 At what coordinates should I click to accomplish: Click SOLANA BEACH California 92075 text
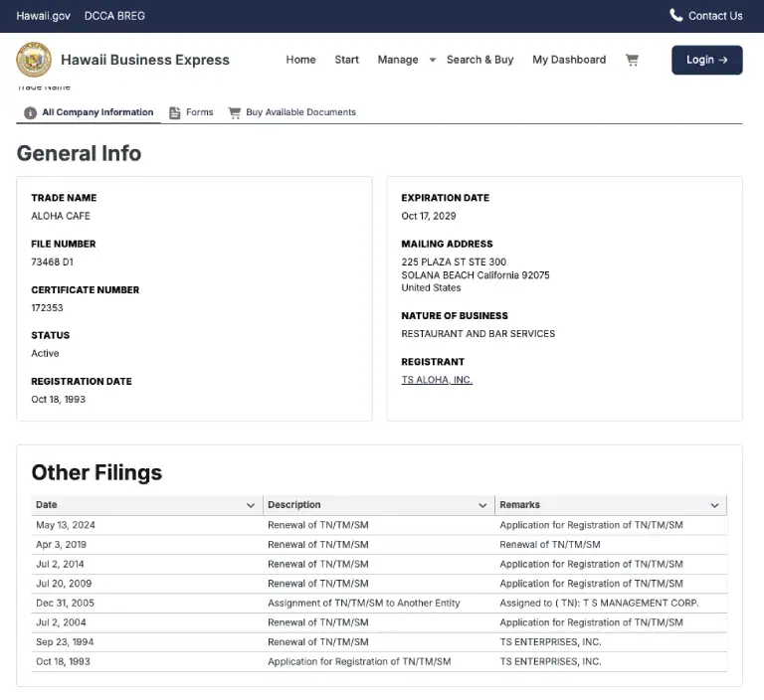[476, 275]
